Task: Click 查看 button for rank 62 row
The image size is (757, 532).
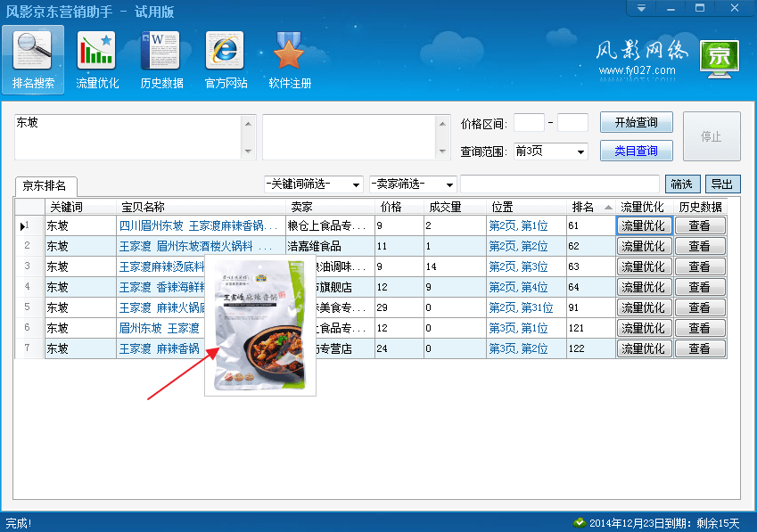Action: tap(700, 247)
